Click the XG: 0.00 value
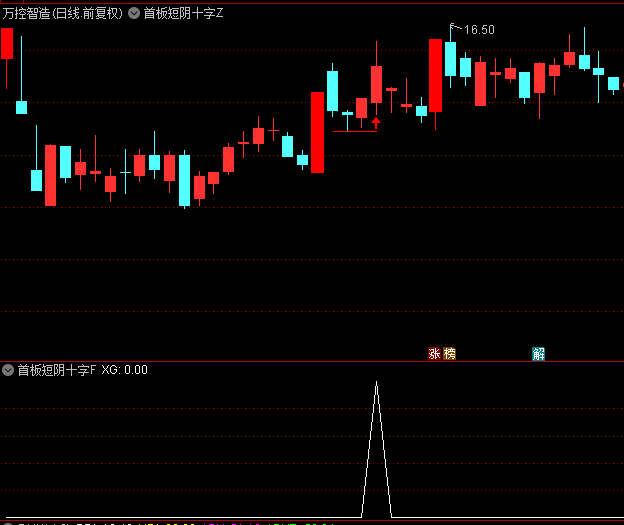624x525 pixels. (x=125, y=370)
